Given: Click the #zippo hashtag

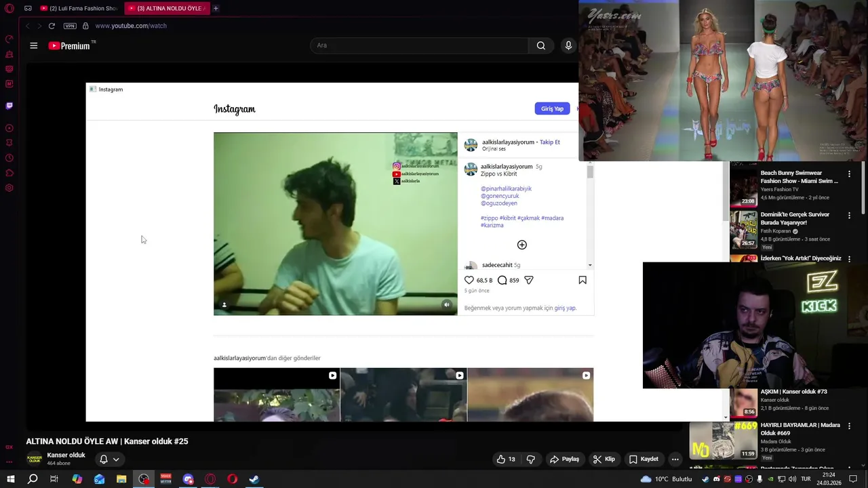Looking at the screenshot, I should [x=489, y=218].
